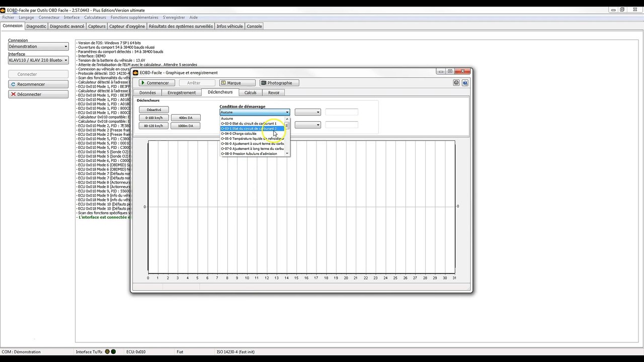Open the Interface menu
This screenshot has height=362, width=644.
pyautogui.click(x=72, y=18)
